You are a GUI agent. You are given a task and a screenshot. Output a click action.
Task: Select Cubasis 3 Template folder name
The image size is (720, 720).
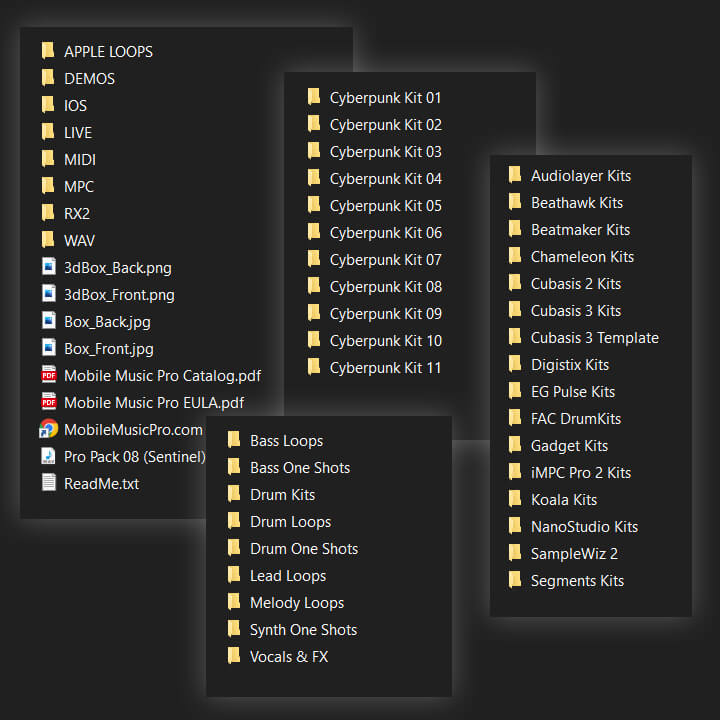click(595, 338)
